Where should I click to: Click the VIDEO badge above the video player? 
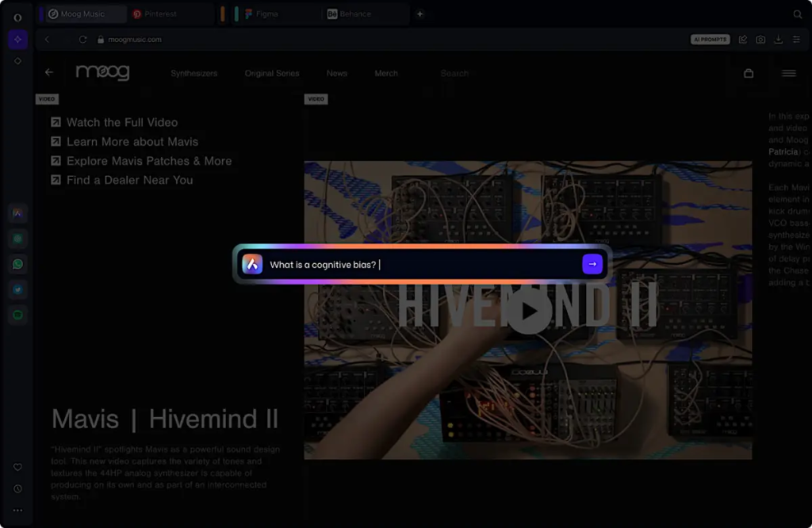[316, 99]
